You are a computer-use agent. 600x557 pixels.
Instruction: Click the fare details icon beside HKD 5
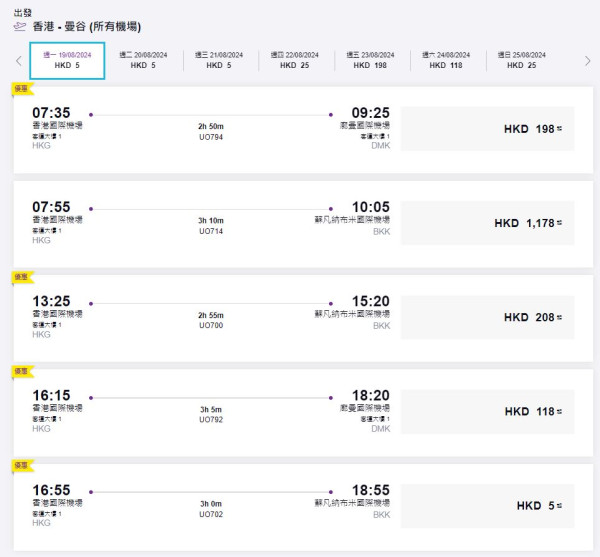click(x=559, y=506)
